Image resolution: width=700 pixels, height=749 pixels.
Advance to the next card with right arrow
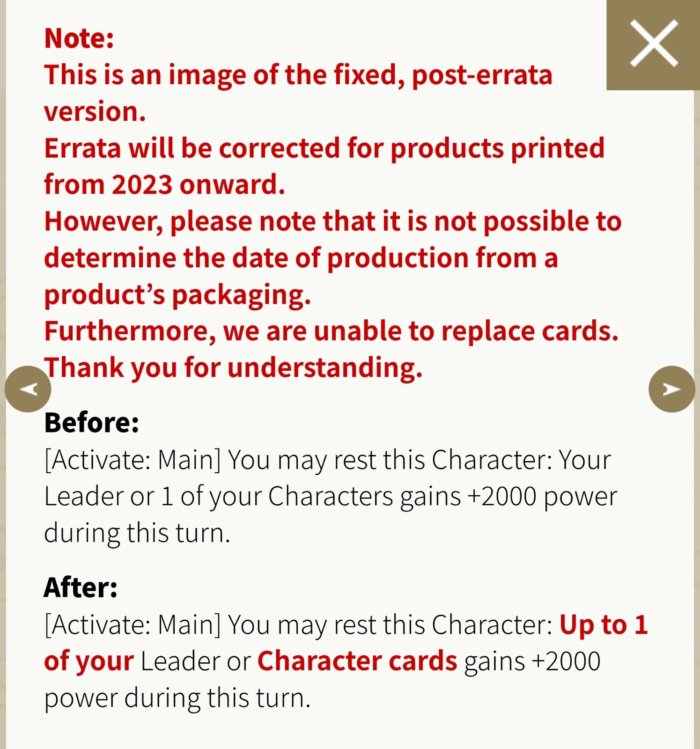[x=671, y=389]
